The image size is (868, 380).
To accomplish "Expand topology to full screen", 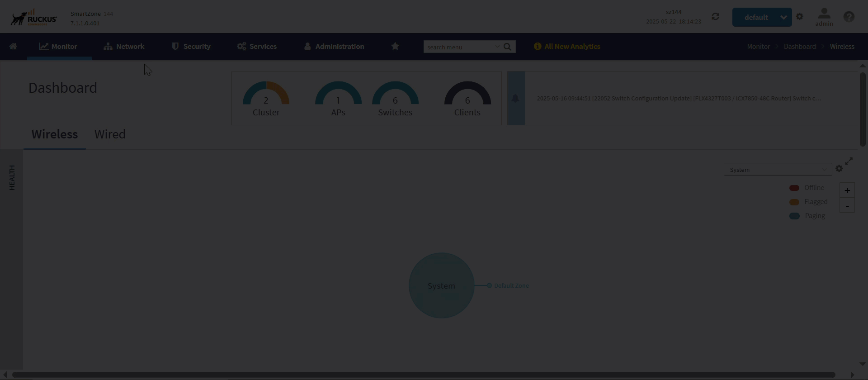I will pyautogui.click(x=849, y=161).
